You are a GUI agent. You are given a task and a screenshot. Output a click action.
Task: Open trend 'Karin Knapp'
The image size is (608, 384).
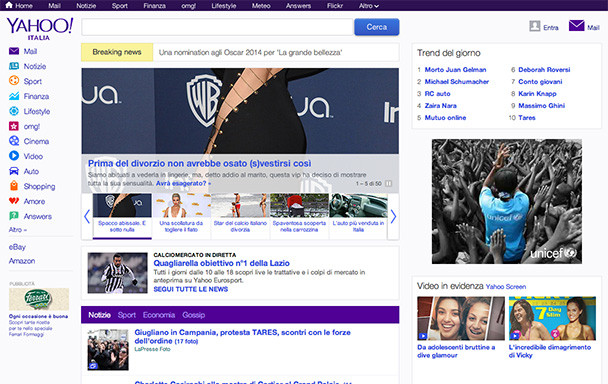[537, 94]
